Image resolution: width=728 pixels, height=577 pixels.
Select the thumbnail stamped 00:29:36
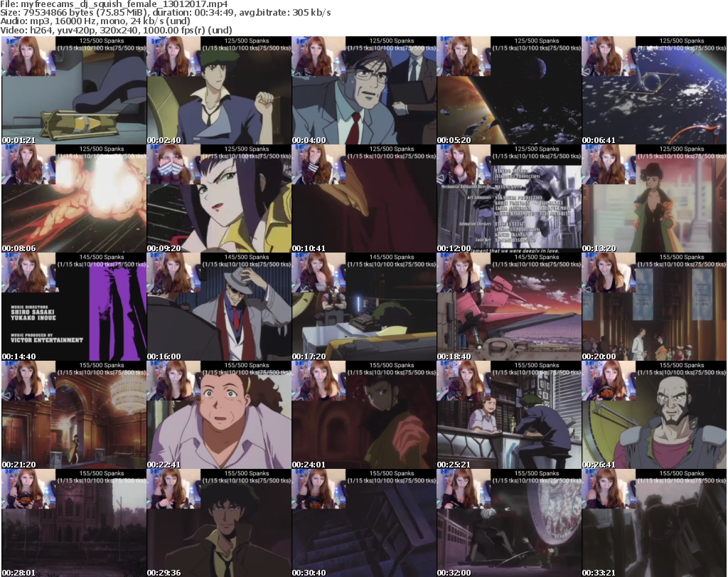[x=219, y=523]
